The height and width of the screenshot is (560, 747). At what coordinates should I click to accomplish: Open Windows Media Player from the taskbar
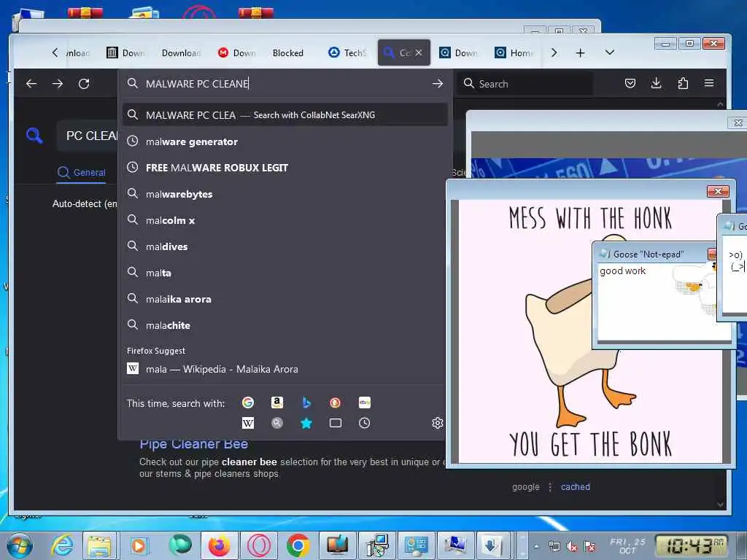tap(139, 545)
